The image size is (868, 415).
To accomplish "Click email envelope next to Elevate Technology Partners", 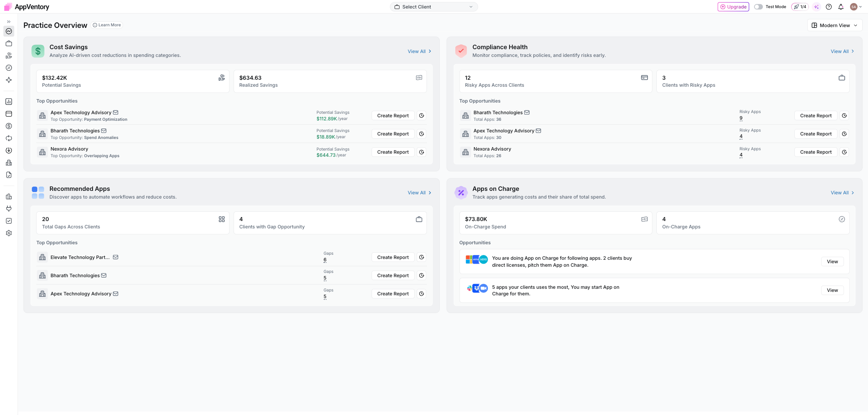I will pyautogui.click(x=115, y=257).
